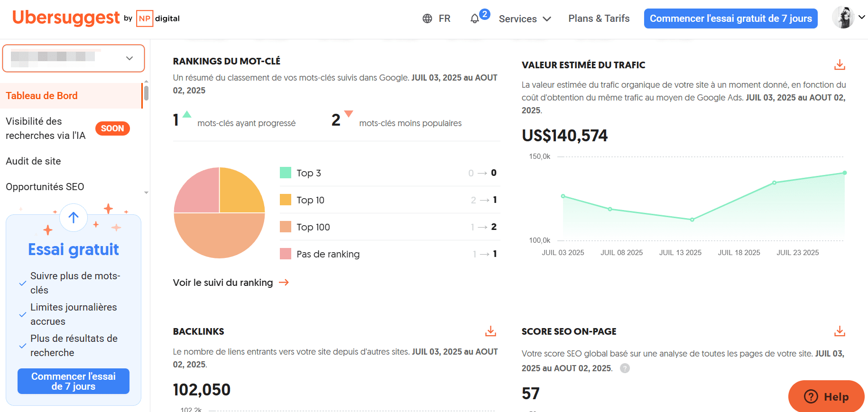Click RANKINGS DU MOT-CLÉ heading
This screenshot has height=412, width=868.
[227, 61]
